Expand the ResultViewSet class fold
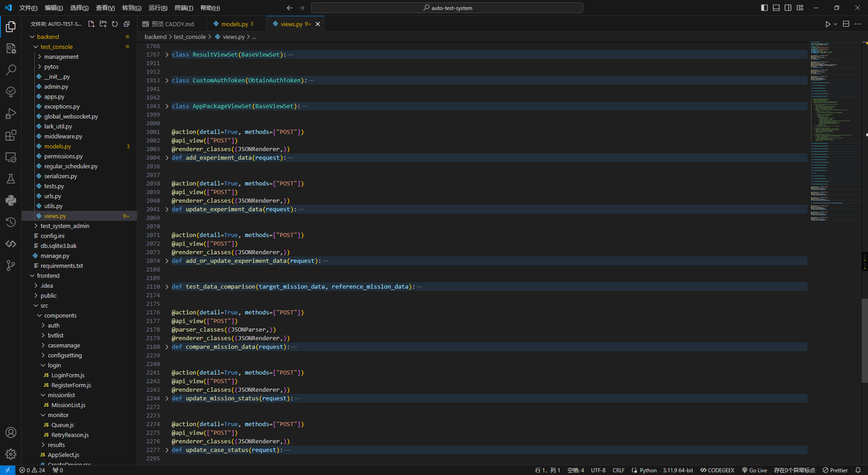868x475 pixels. pos(167,55)
